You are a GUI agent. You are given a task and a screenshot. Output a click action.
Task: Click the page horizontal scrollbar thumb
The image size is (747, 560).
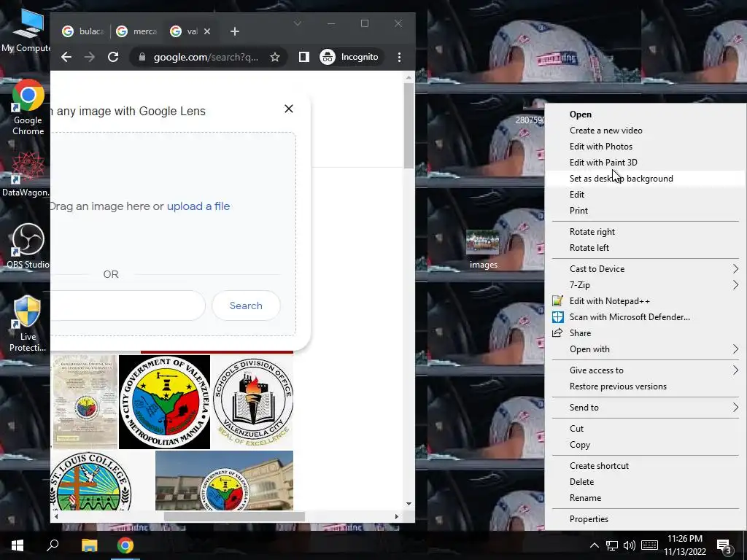(x=234, y=517)
